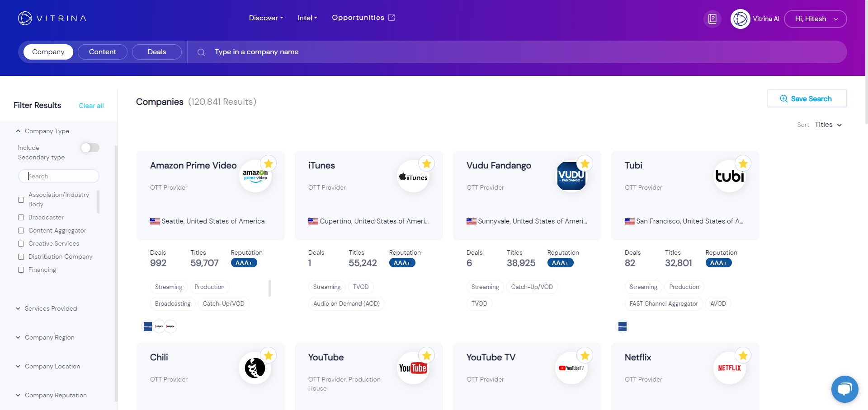The height and width of the screenshot is (410, 868).
Task: Select the Company search tab
Action: pyautogui.click(x=48, y=52)
